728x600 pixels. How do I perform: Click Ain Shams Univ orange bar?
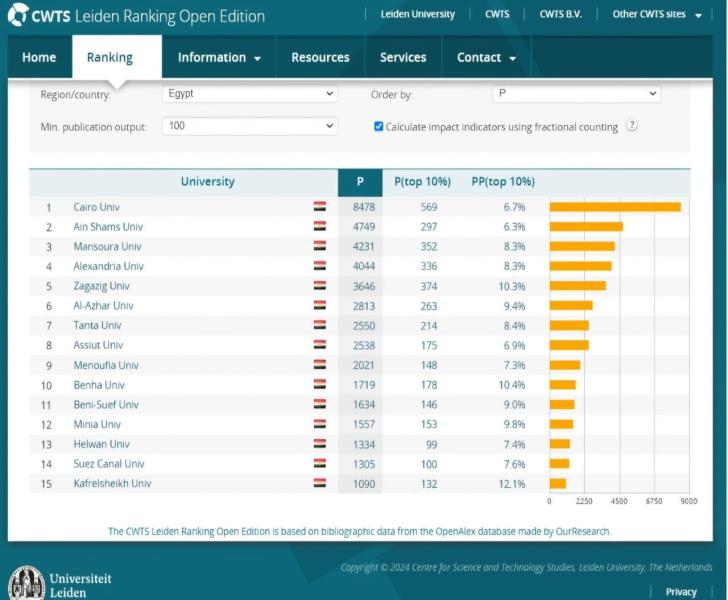pyautogui.click(x=586, y=227)
